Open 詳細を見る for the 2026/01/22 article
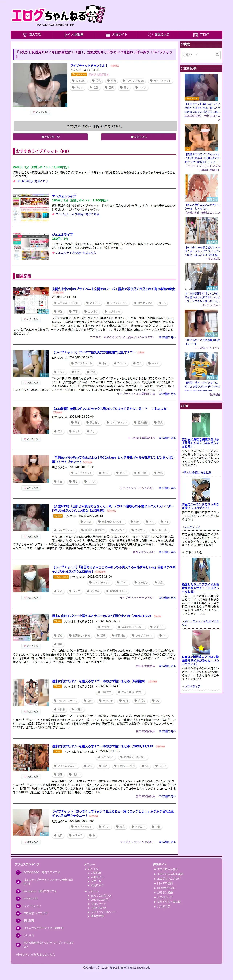The height and width of the screenshot is (980, 233). click(167, 666)
